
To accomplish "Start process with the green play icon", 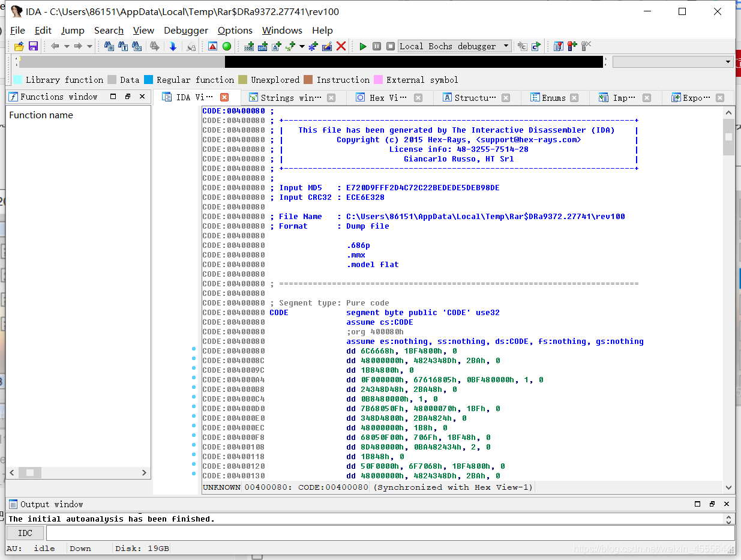I will [362, 46].
